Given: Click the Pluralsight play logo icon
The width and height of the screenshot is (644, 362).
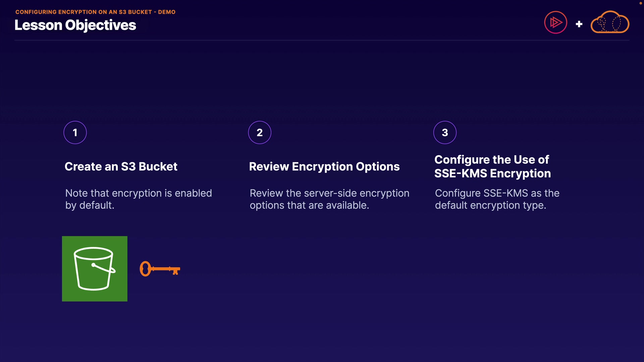Looking at the screenshot, I should coord(555,22).
